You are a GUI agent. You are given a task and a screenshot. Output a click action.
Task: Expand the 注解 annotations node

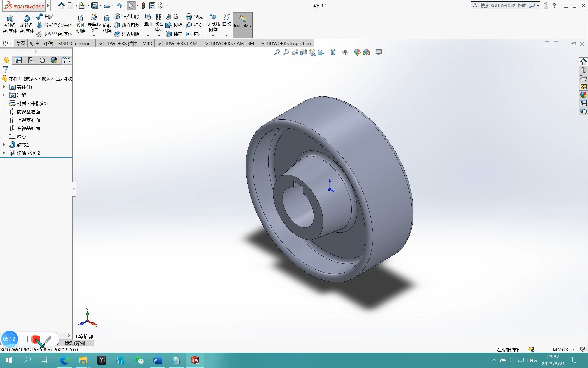coord(4,95)
